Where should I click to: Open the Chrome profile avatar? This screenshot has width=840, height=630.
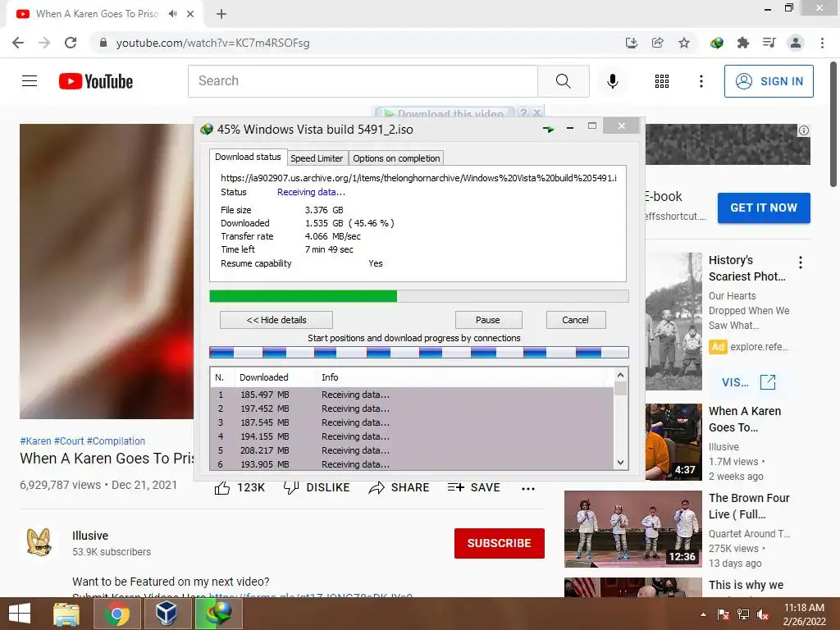point(796,43)
